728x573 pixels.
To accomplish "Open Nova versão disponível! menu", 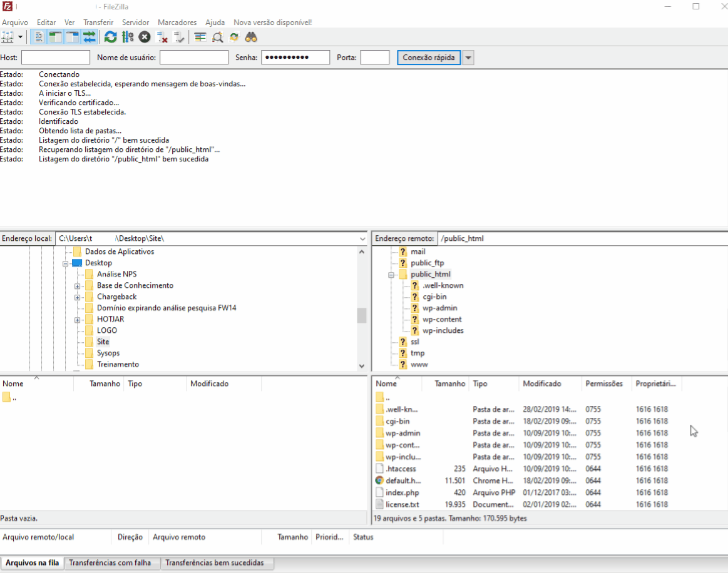I will (x=272, y=23).
